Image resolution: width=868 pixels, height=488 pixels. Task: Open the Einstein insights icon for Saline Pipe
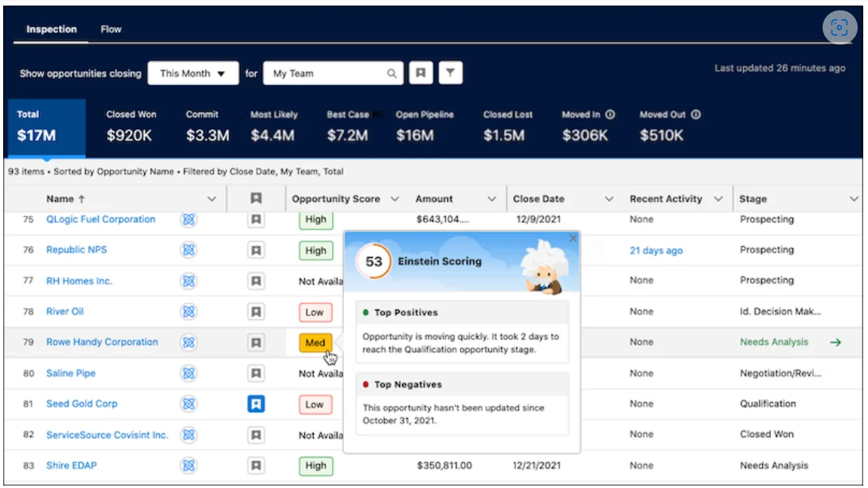point(189,373)
